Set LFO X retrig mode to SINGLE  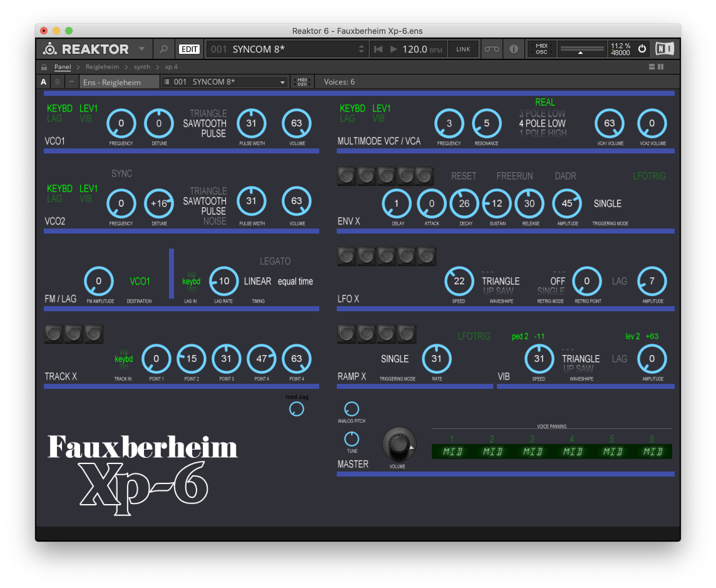click(551, 291)
